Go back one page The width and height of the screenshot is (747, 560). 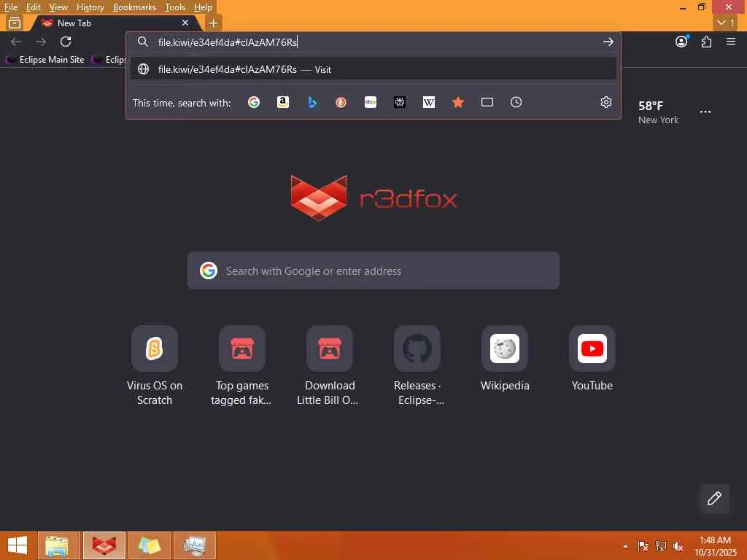pyautogui.click(x=16, y=42)
